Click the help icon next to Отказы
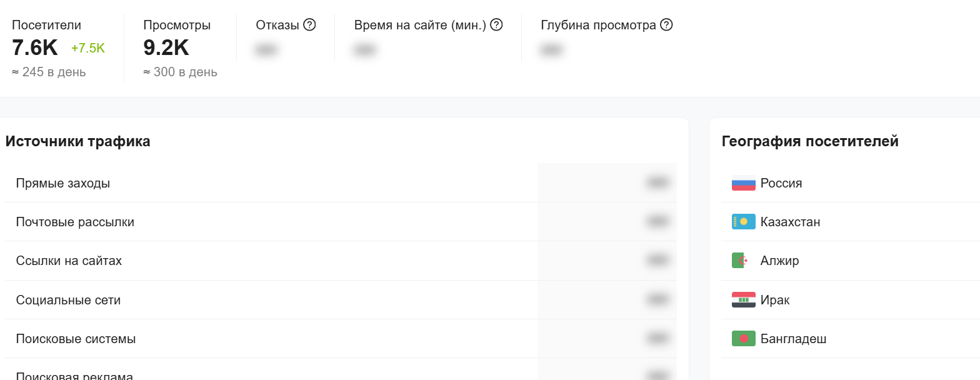980x380 pixels. point(309,25)
